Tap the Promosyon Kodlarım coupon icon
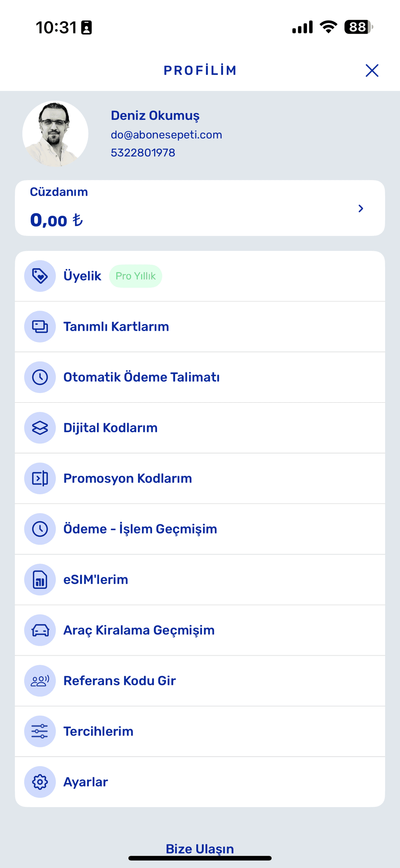Viewport: 400px width, 868px height. click(x=40, y=478)
